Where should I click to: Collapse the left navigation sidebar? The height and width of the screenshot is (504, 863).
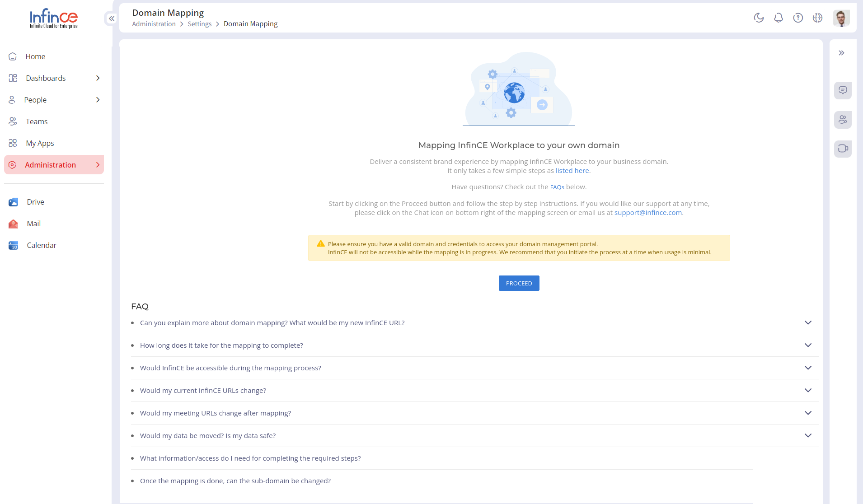(111, 19)
